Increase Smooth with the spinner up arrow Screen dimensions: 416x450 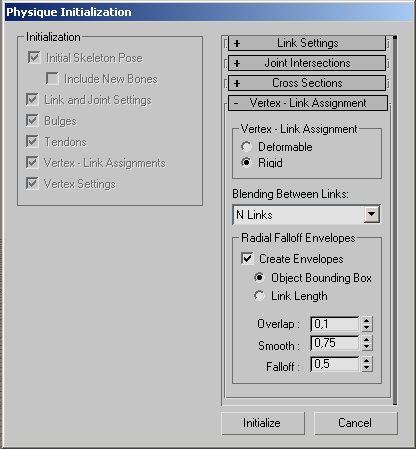[x=367, y=340]
